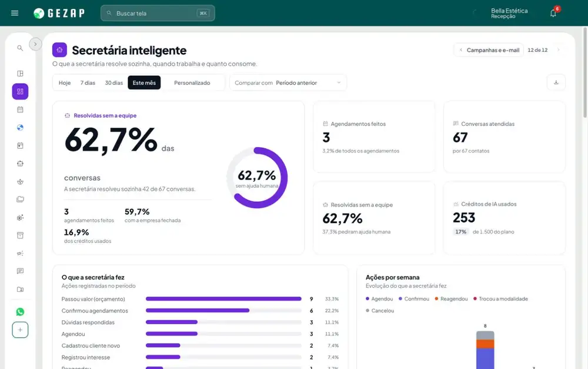The height and width of the screenshot is (369, 588).
Task: Toggle the Cancelou legend item
Action: 380,310
